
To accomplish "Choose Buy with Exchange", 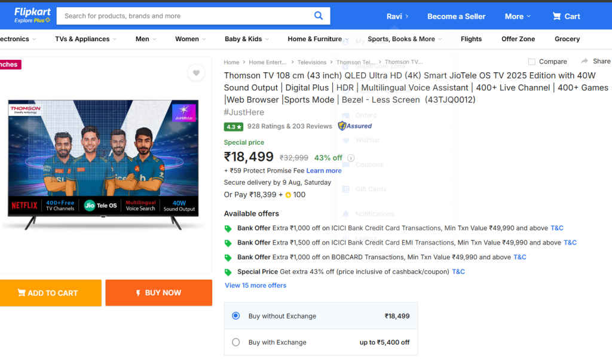I will pos(235,342).
